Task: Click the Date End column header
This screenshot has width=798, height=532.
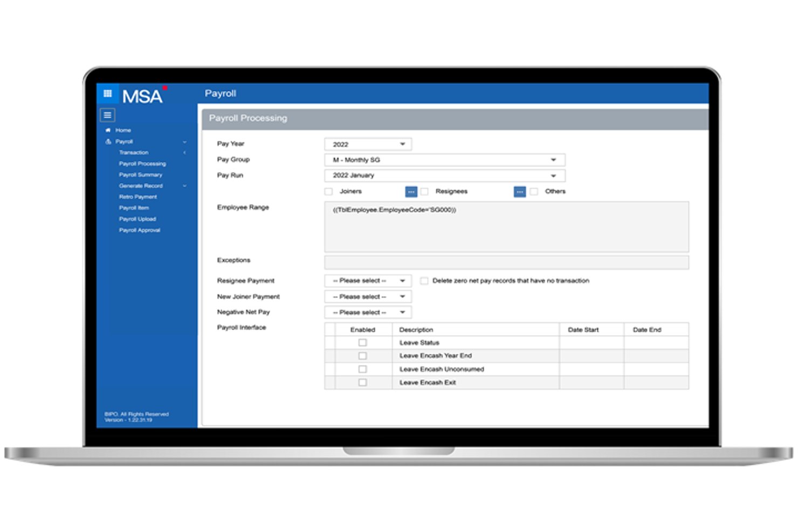Action: (646, 330)
